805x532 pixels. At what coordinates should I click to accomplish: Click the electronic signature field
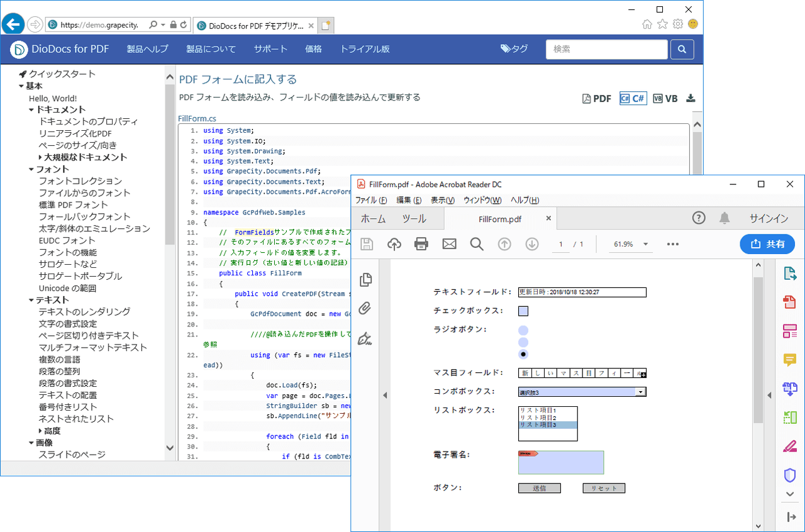point(561,462)
